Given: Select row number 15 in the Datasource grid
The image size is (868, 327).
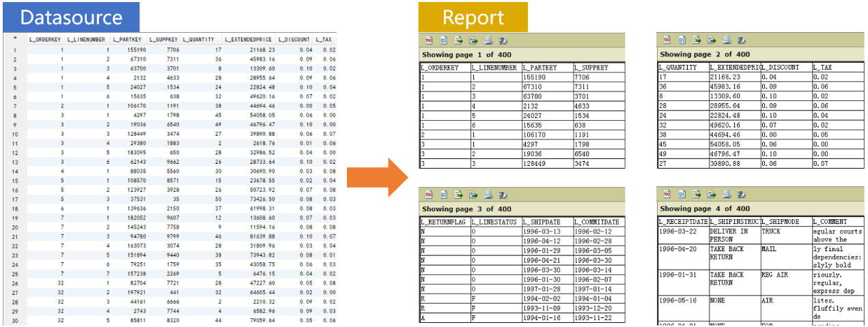Looking at the screenshot, I should 15,180.
